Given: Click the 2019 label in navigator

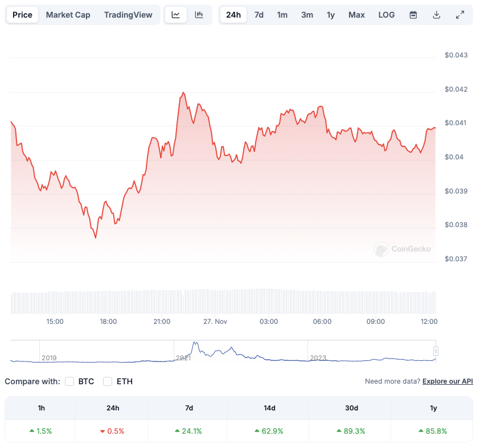Looking at the screenshot, I should pos(49,357).
